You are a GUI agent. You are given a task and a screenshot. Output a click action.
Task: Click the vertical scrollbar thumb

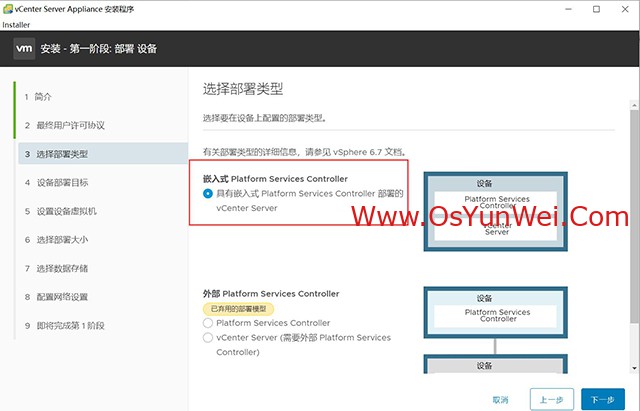(634, 216)
